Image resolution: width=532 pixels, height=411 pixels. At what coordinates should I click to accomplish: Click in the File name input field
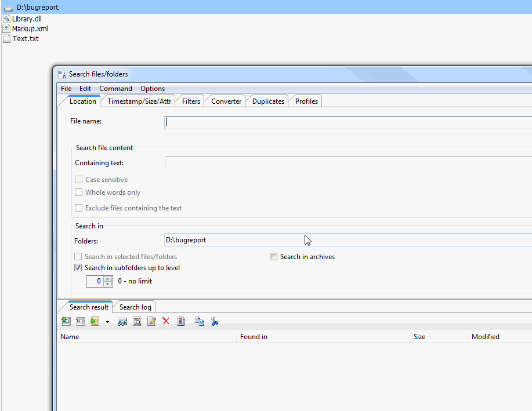[x=348, y=122]
